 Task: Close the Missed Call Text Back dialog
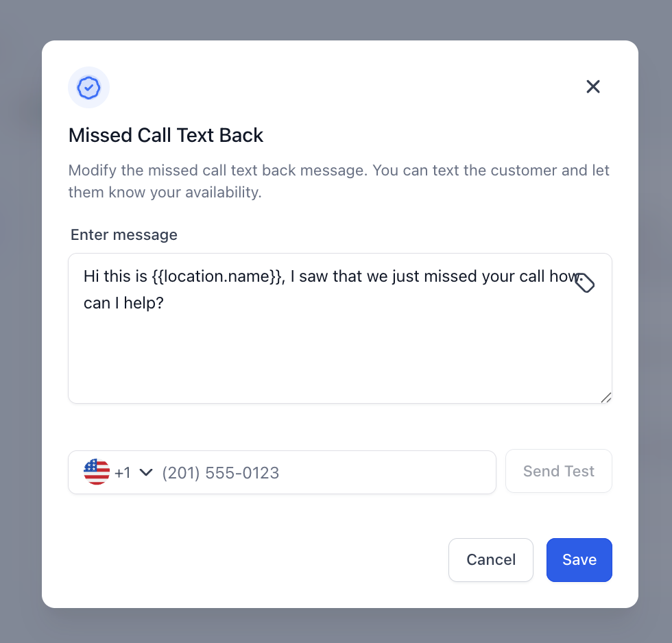[x=593, y=86]
